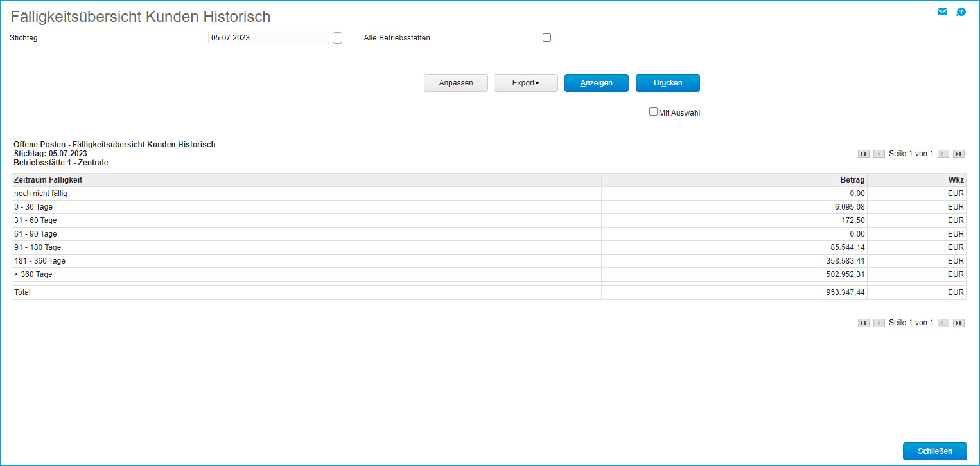Enable the Alle Betriebsstätten checkbox

[x=547, y=38]
